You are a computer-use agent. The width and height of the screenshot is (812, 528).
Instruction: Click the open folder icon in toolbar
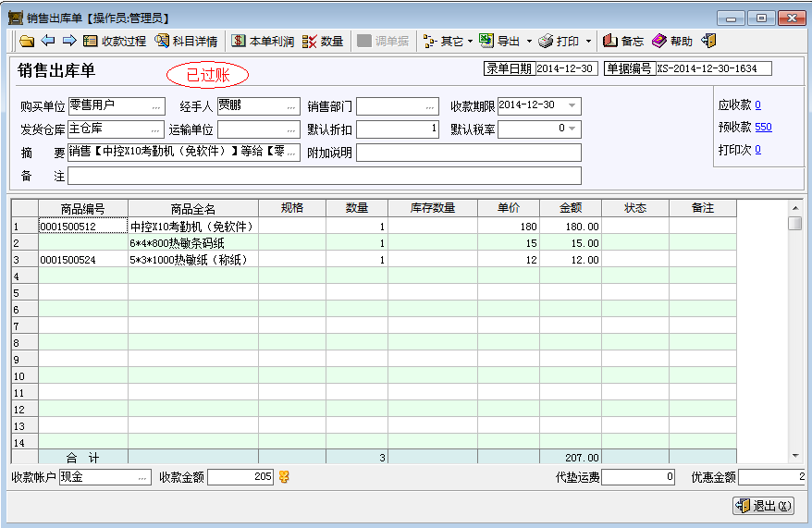[27, 41]
